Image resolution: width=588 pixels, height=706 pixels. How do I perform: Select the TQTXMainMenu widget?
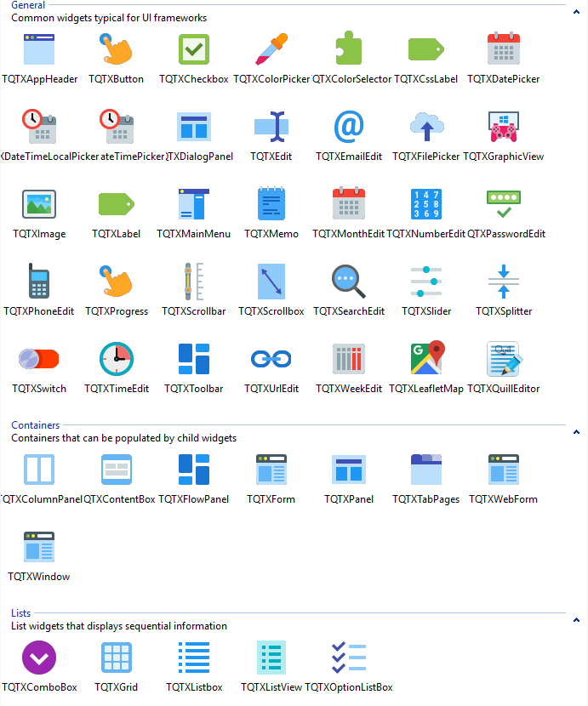[194, 204]
